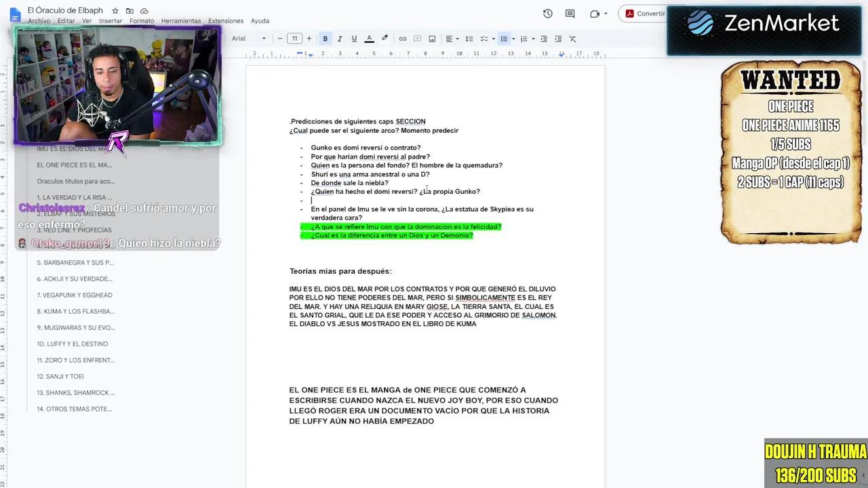Open the Editar menu
Viewport: 868px width, 488px height.
pos(66,21)
